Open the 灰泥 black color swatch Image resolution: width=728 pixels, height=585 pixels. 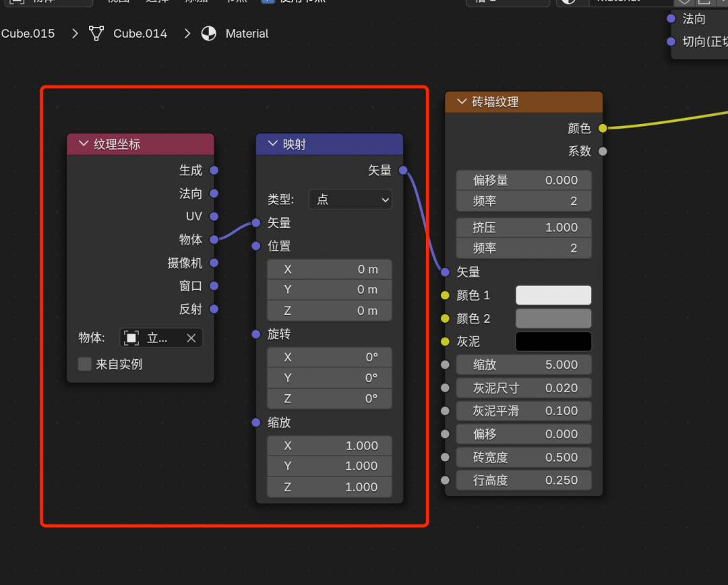[553, 342]
